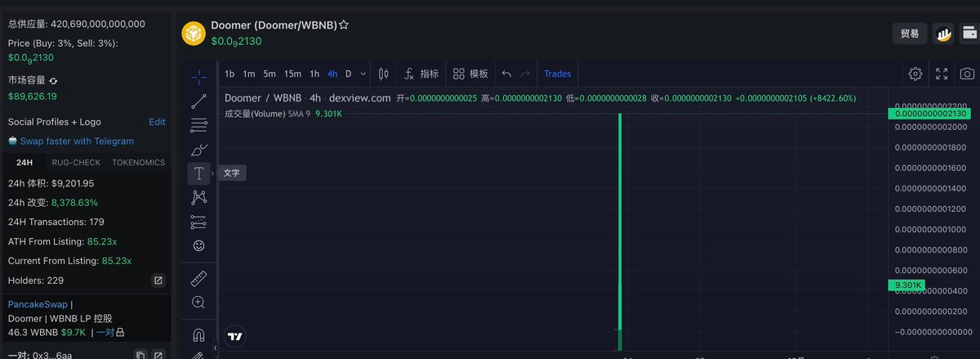Screen dimensions: 980x359
Task: Select the D daily timeframe
Action: [348, 74]
